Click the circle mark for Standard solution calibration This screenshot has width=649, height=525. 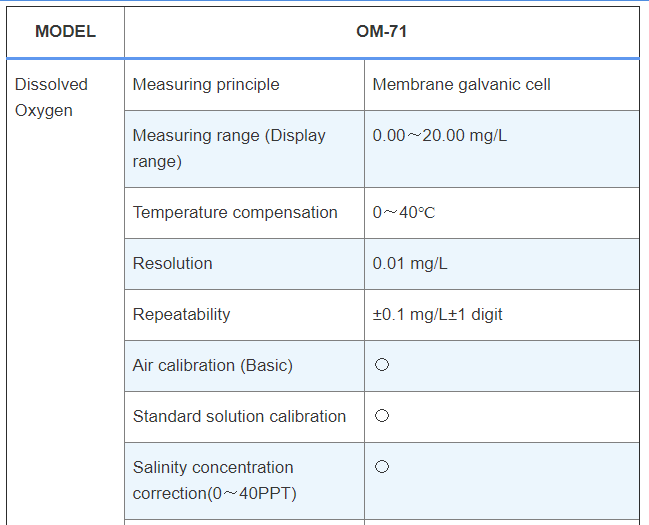(x=381, y=416)
